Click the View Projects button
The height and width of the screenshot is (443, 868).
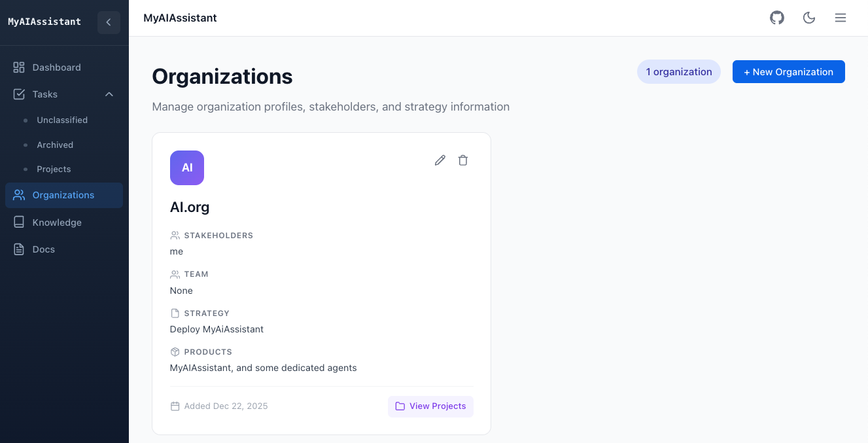(430, 406)
